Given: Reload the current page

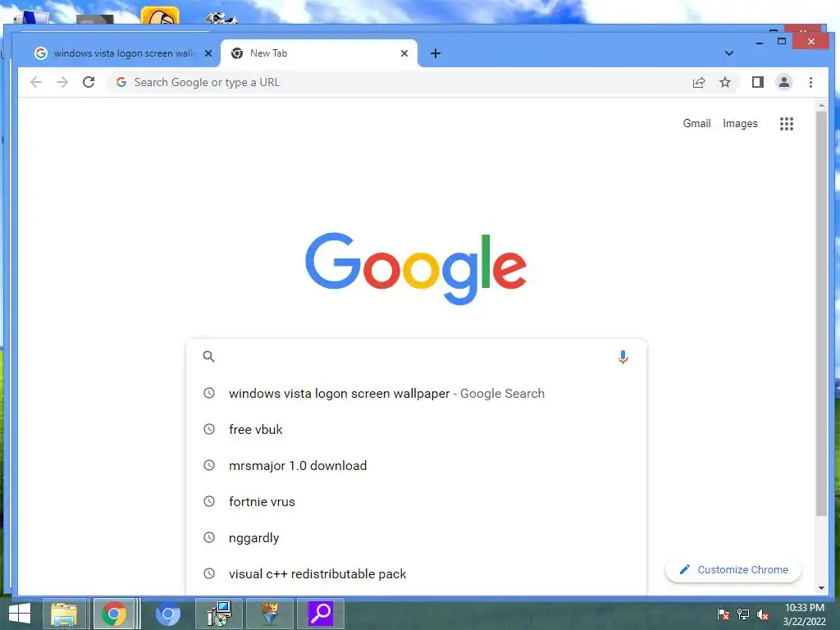Looking at the screenshot, I should pos(89,82).
